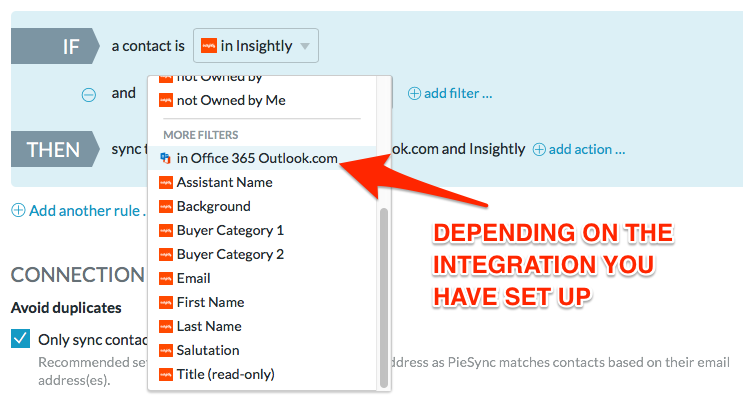Click the Insightly icon beside Assistant Name
This screenshot has width=743, height=402.
[165, 183]
